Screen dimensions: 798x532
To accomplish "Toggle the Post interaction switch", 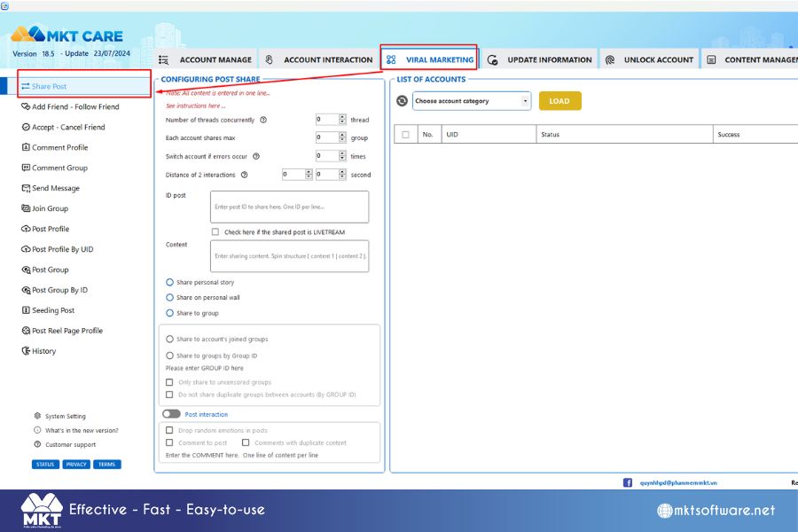I will tap(171, 414).
